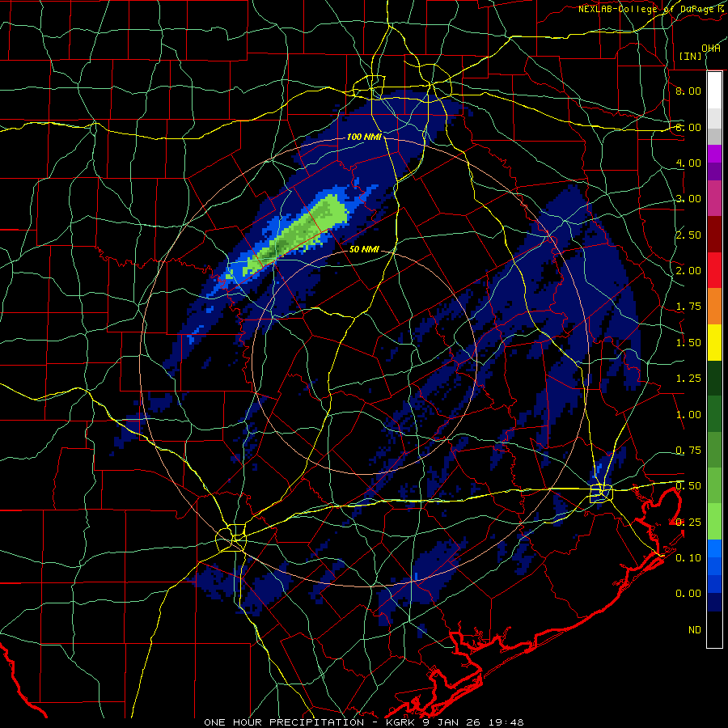Image resolution: width=728 pixels, height=728 pixels.
Task: Pick the bright red legend swatch at 2.00
Action: [x=714, y=270]
